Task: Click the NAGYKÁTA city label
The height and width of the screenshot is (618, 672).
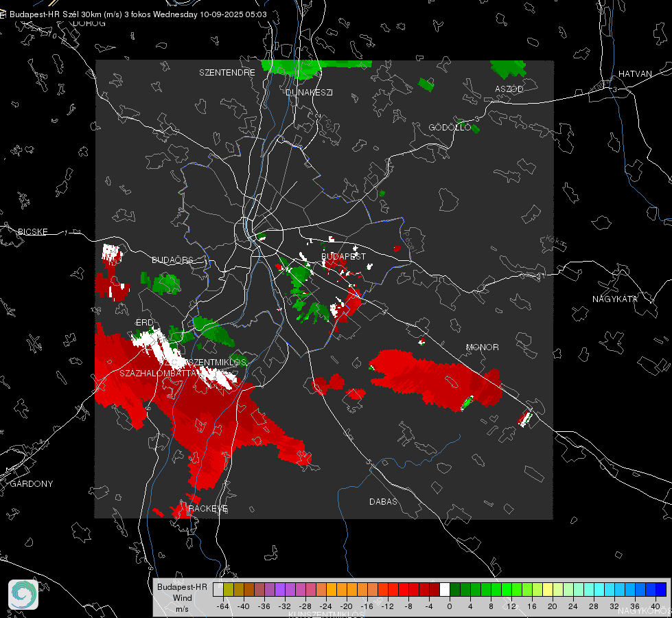Action: point(614,299)
